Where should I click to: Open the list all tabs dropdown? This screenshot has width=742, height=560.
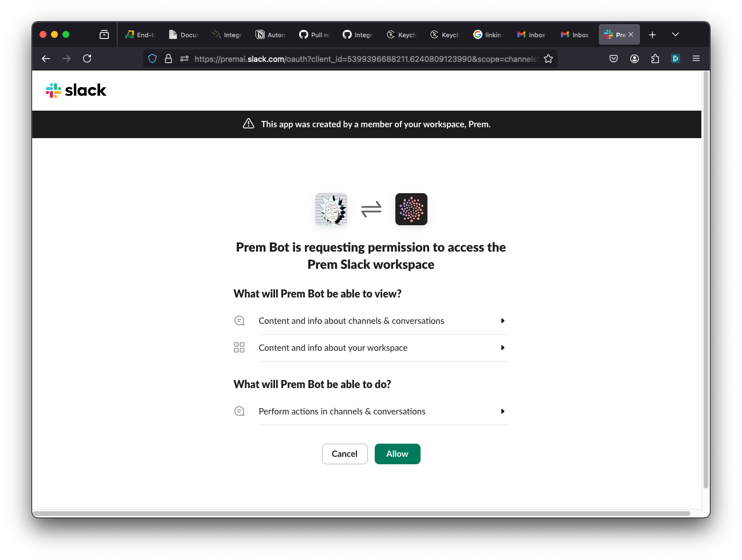pos(676,34)
